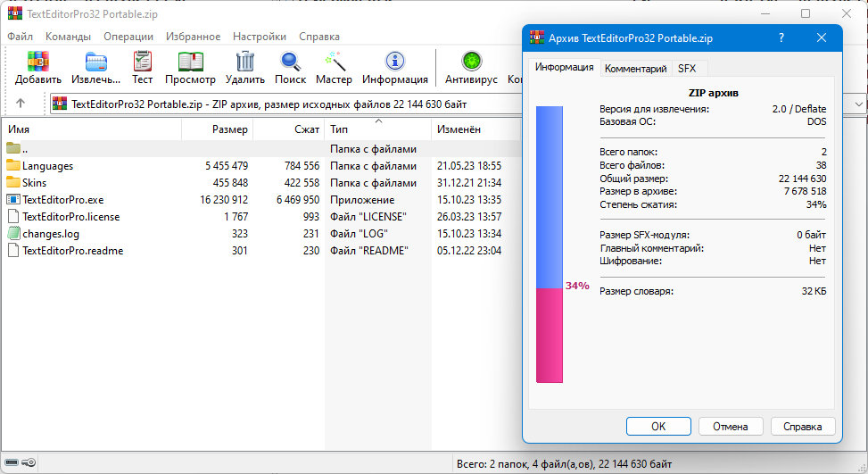Click the Отмена button
The image size is (868, 474).
(x=730, y=427)
